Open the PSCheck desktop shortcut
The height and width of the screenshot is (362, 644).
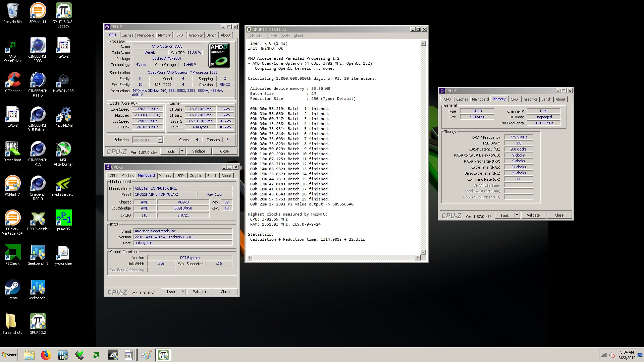pos(12,255)
